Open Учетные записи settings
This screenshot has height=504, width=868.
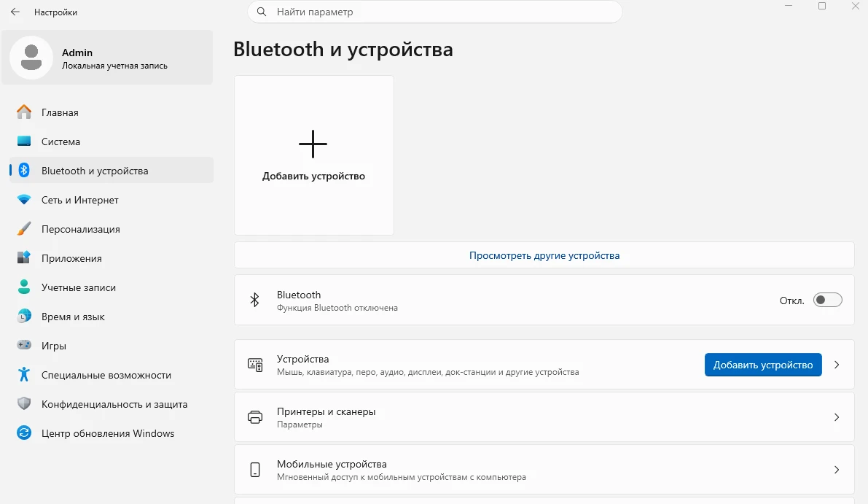click(x=112, y=287)
